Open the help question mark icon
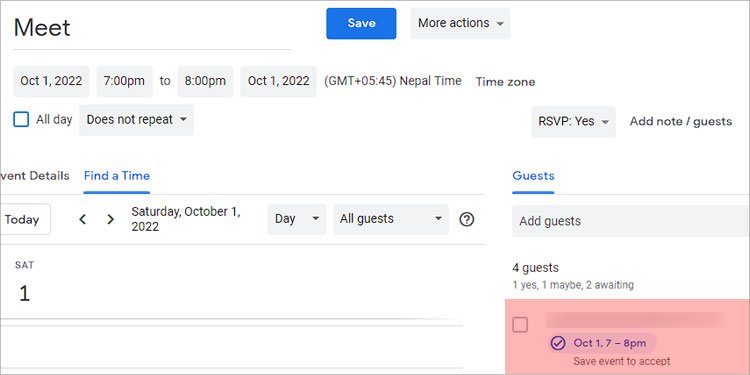This screenshot has width=750, height=375. (466, 219)
